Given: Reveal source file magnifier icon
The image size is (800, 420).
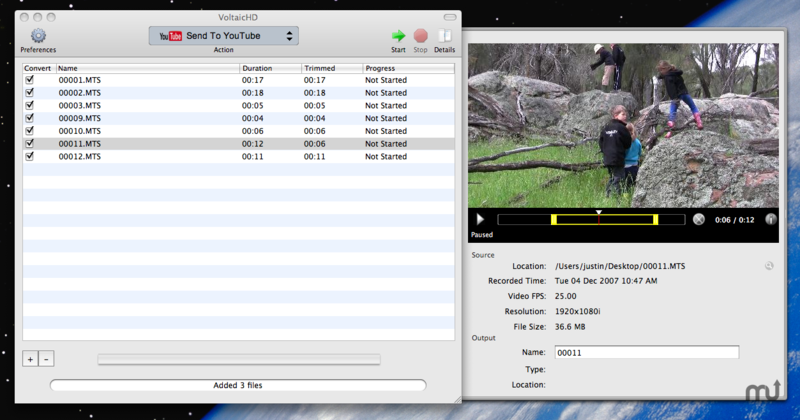Looking at the screenshot, I should pos(769,266).
